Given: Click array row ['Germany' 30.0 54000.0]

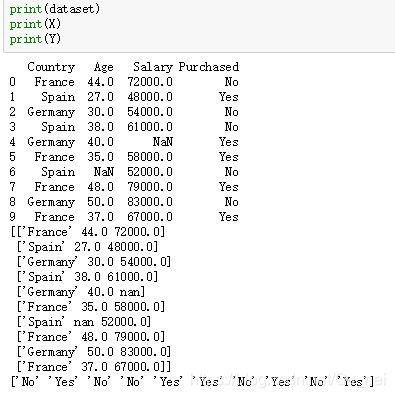Looking at the screenshot, I should (94, 262).
